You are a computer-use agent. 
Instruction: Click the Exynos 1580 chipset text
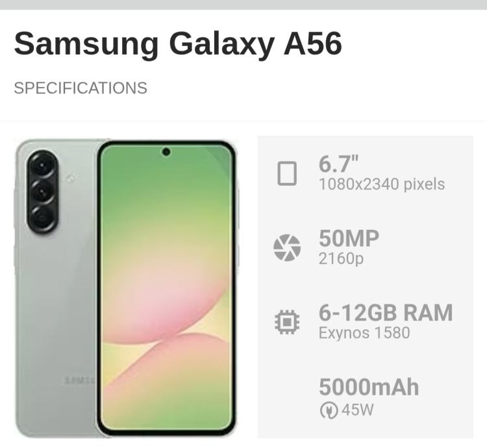coord(364,333)
